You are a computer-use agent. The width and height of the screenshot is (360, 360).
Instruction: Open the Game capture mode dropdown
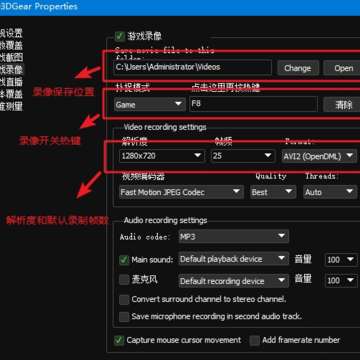(150, 105)
